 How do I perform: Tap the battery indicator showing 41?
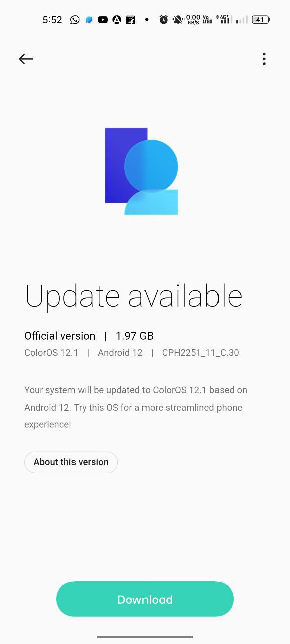(260, 20)
